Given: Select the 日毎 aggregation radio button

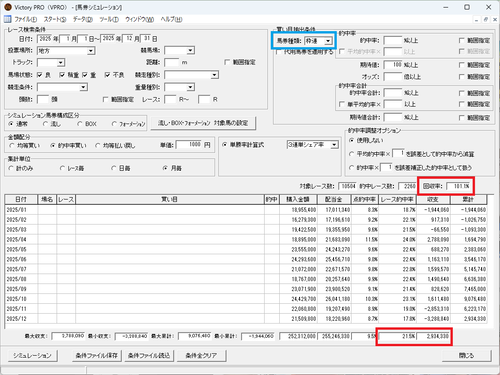Looking at the screenshot, I should click(x=114, y=168).
